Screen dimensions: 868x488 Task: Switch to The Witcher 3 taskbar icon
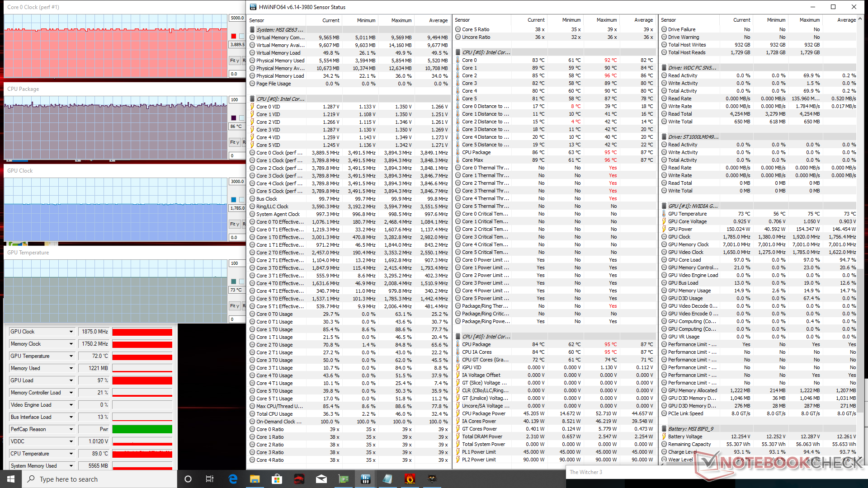(x=432, y=479)
